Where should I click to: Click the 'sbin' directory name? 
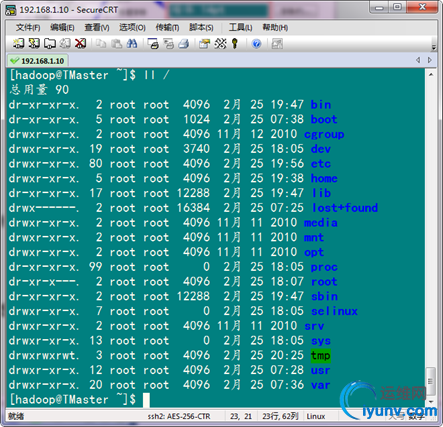(324, 296)
